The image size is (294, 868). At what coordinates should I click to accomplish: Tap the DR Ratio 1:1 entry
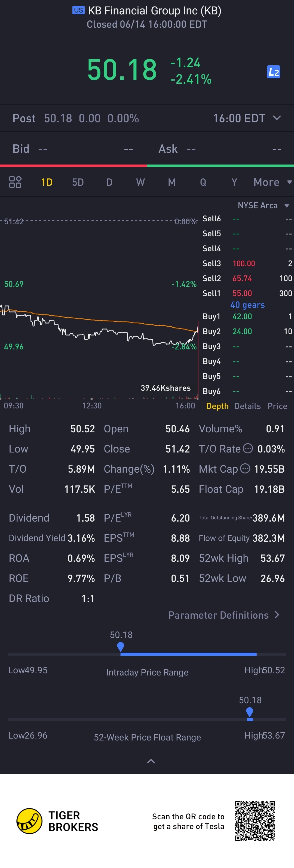[x=51, y=599]
